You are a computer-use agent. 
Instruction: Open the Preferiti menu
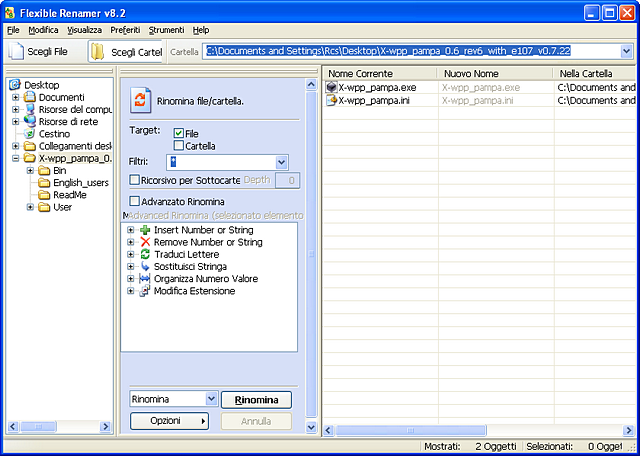coord(125,30)
